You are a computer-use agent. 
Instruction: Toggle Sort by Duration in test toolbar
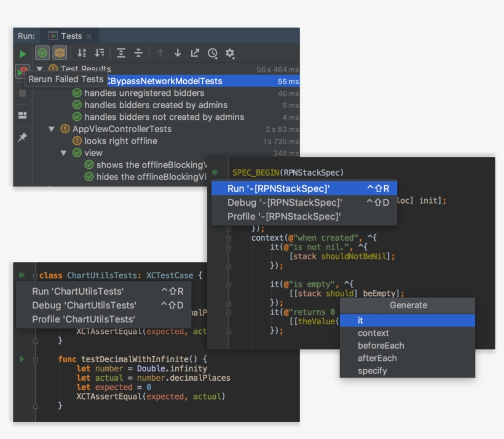pos(100,53)
